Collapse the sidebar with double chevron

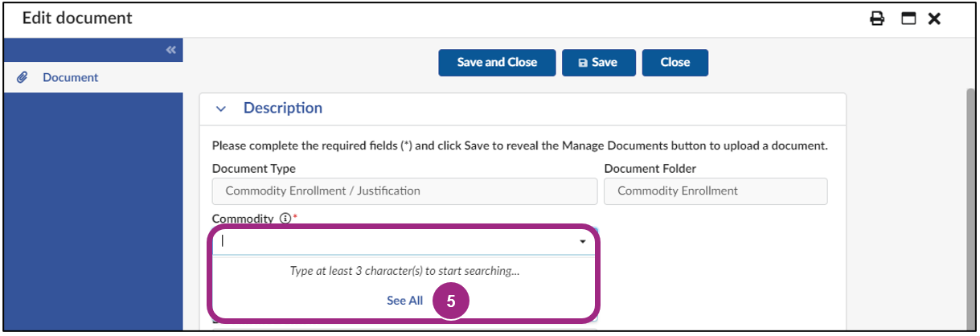click(x=170, y=50)
